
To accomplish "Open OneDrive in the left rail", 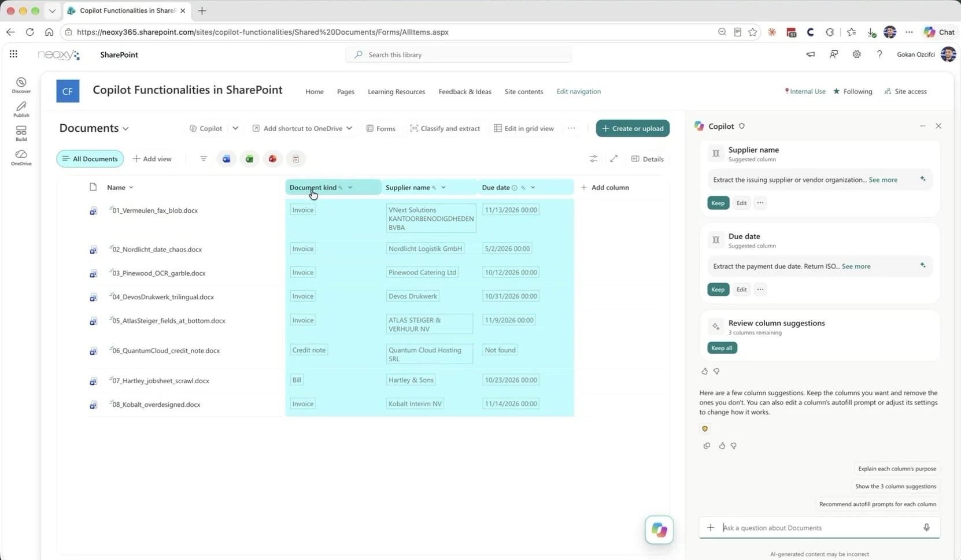I will pyautogui.click(x=21, y=158).
